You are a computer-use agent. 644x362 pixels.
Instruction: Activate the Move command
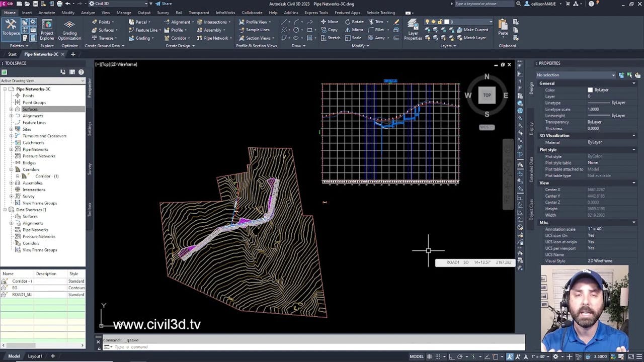[x=331, y=22]
